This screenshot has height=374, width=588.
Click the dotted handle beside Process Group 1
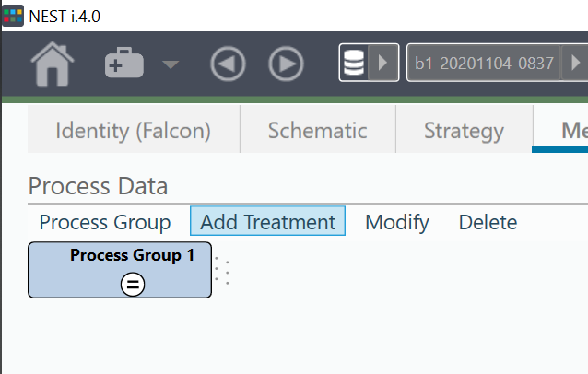[222, 271]
